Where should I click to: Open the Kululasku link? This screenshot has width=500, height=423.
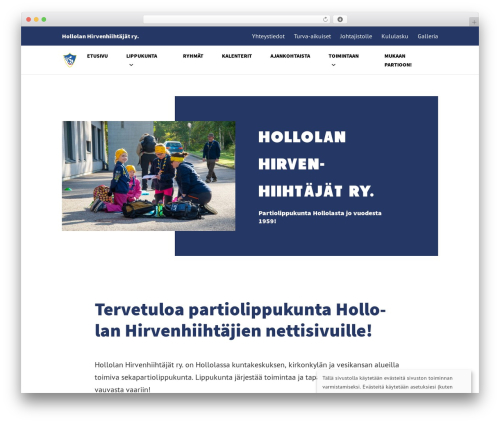coord(395,36)
